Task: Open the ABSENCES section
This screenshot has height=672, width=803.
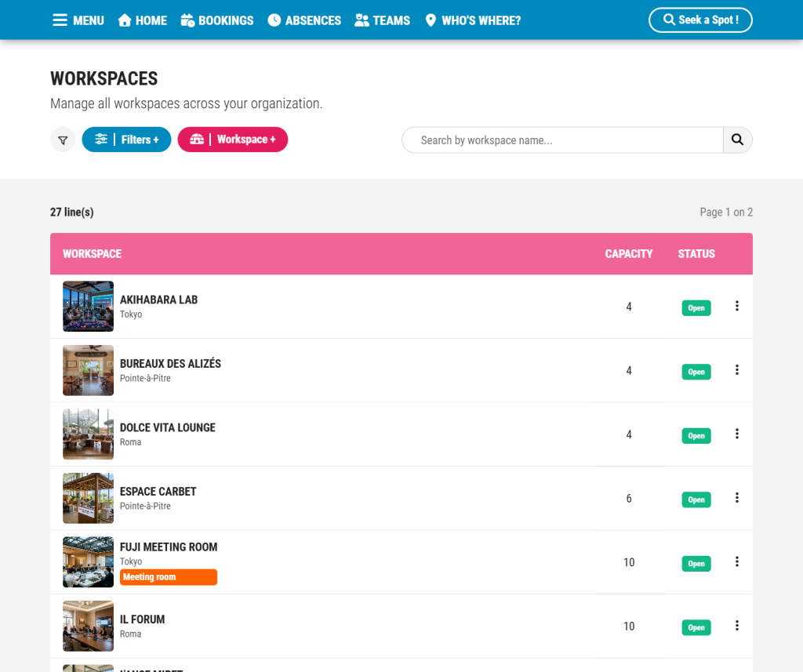Action: 304,20
